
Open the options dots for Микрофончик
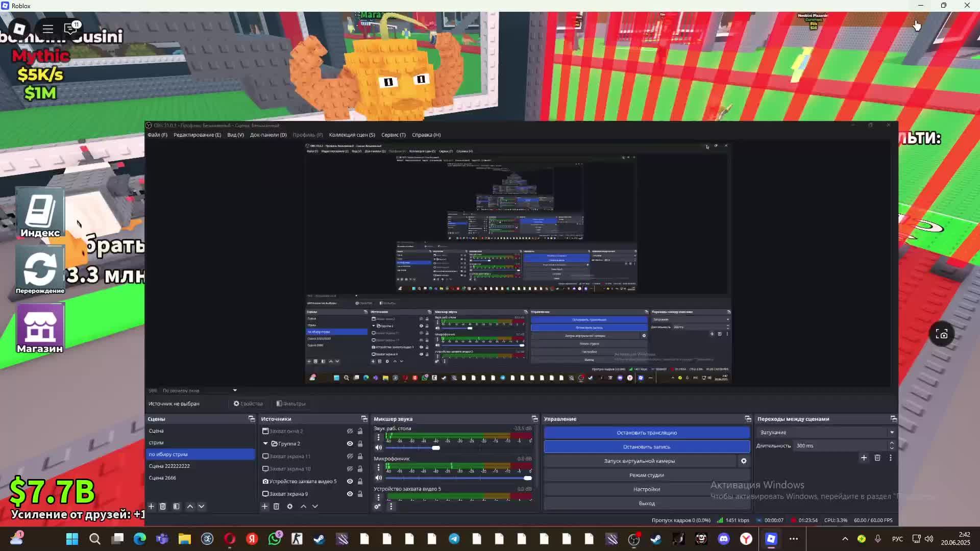(x=378, y=467)
